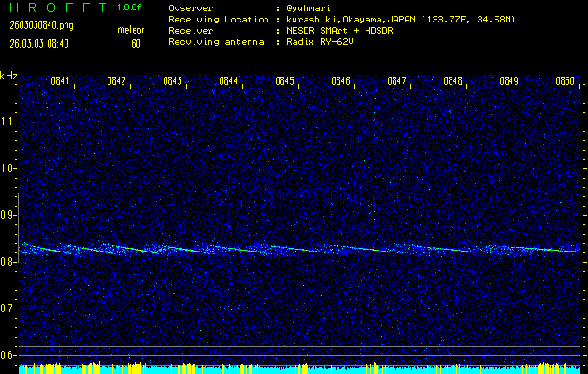Click the 0845 time marker
Image resolution: width=588 pixels, height=374 pixels.
(284, 81)
